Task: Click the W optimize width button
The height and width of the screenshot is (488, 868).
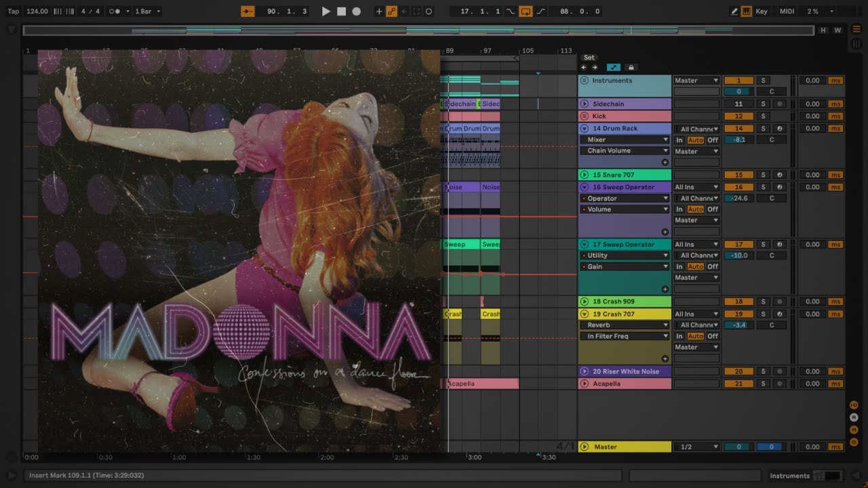Action: 837,30
